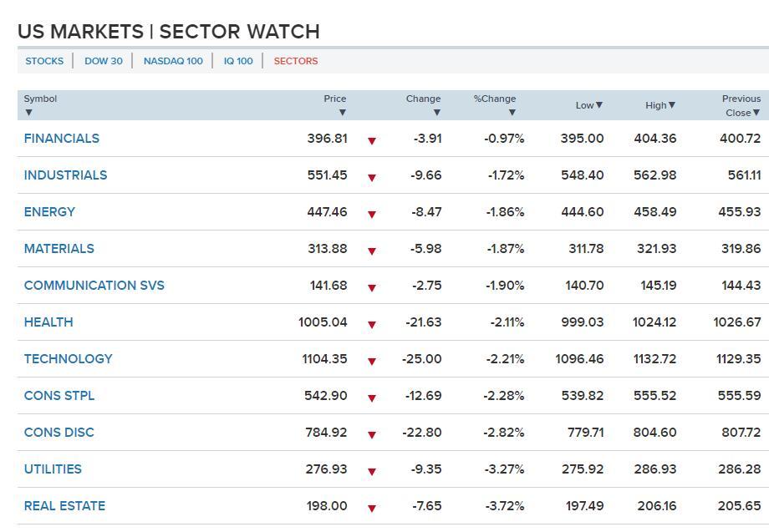The width and height of the screenshot is (769, 532).
Task: Open the COMMUNICATION SVS link
Action: [94, 286]
